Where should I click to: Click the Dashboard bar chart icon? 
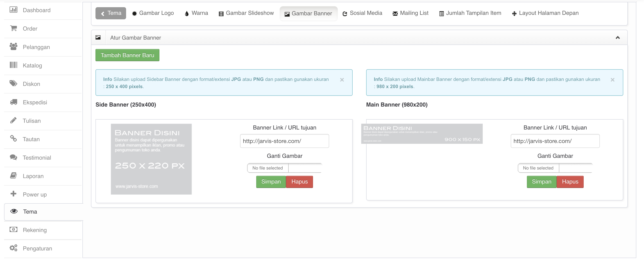tap(13, 10)
